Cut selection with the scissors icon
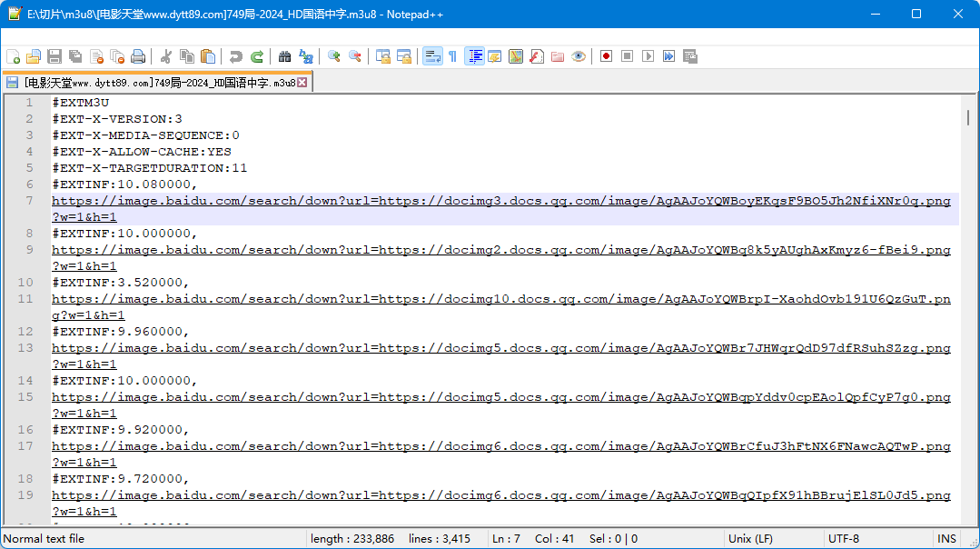The height and width of the screenshot is (549, 980). pos(166,56)
